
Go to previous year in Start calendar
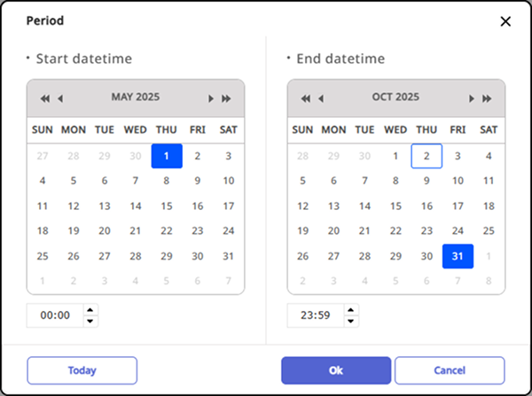(x=44, y=98)
